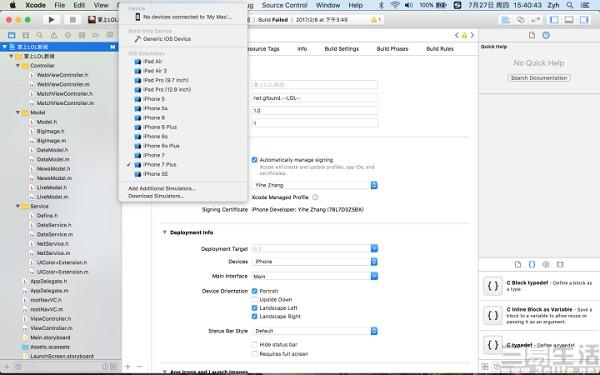Toggle Automatically manage signing checkbox
600x375 pixels.
click(254, 160)
